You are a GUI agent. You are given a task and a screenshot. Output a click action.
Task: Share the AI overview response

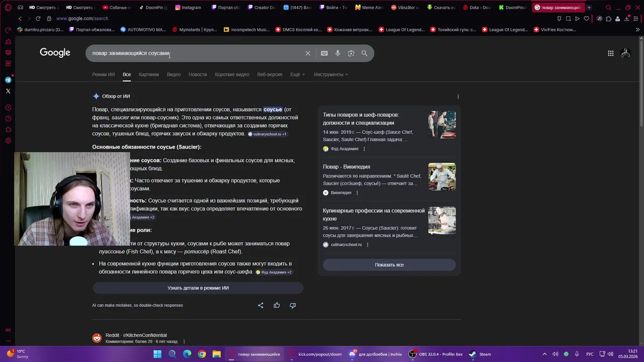coord(261,305)
